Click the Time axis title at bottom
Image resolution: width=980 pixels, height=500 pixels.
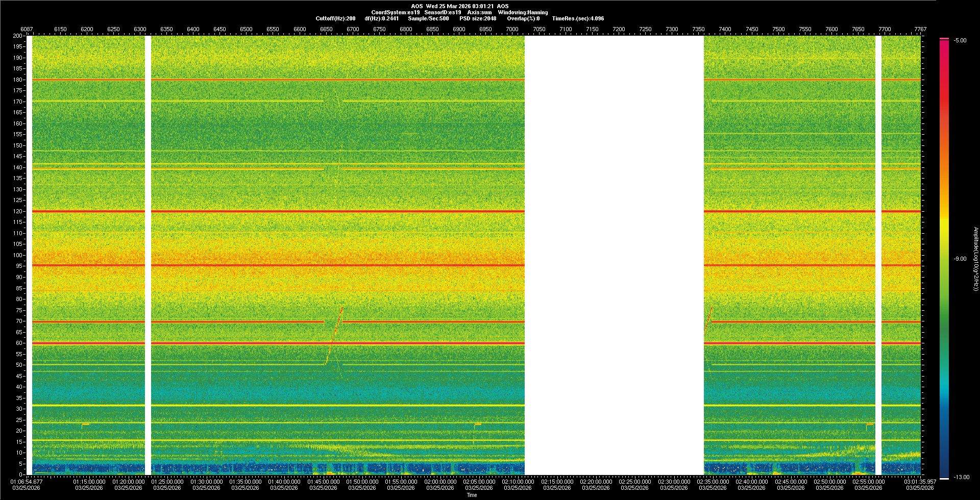tap(472, 495)
